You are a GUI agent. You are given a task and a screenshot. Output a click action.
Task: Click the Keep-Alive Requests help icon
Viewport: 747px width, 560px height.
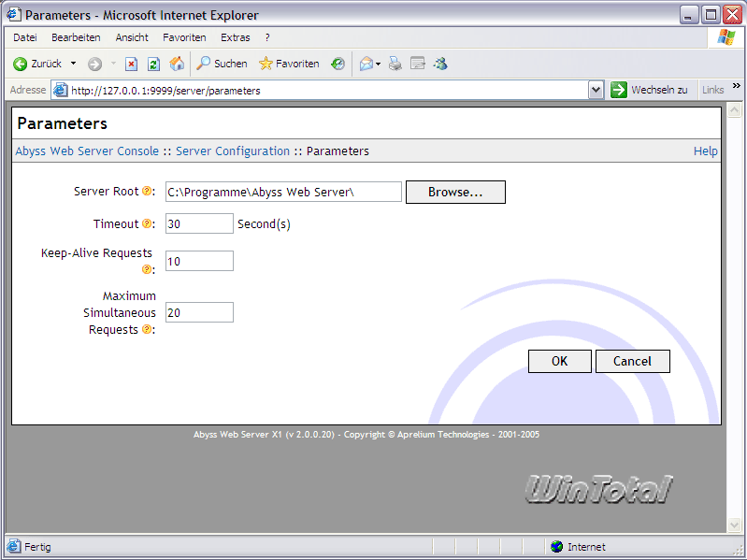tap(147, 269)
